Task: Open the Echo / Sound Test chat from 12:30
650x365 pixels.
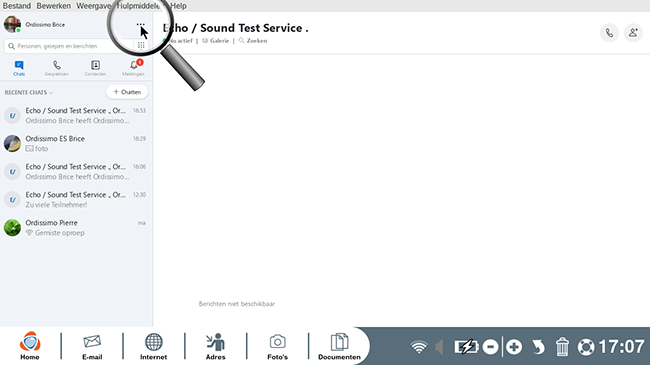Action: click(76, 200)
